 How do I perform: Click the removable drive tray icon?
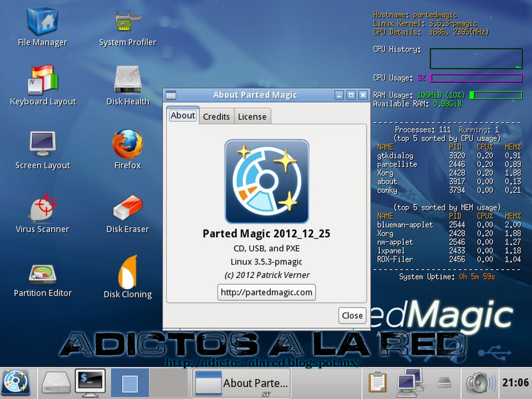[x=444, y=383]
